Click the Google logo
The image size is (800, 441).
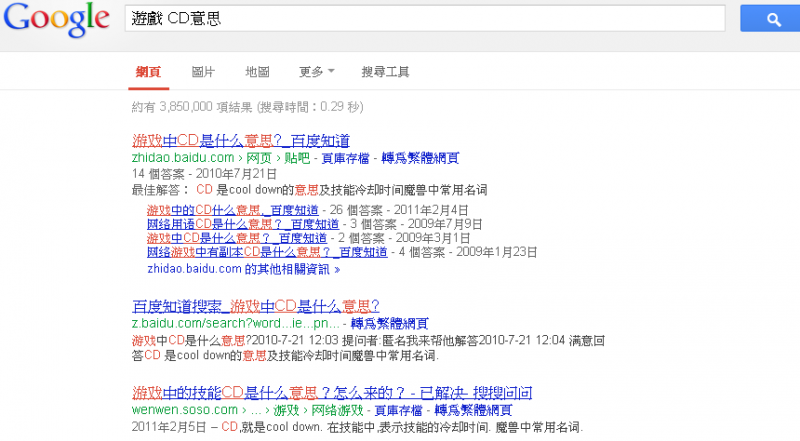click(x=55, y=19)
